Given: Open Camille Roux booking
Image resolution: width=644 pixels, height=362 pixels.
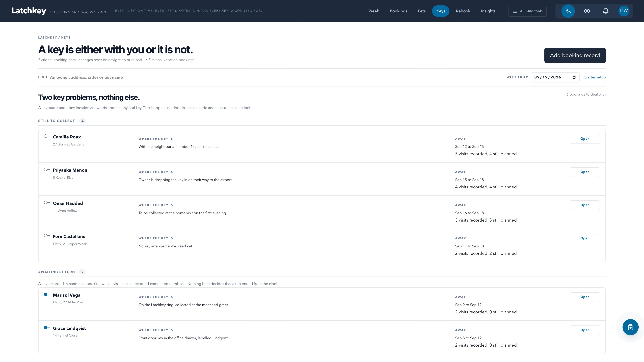Looking at the screenshot, I should tap(585, 139).
